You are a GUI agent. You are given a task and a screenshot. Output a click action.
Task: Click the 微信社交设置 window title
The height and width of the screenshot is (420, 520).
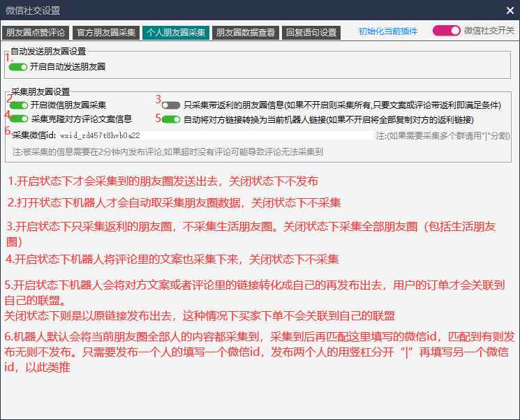pos(33,10)
